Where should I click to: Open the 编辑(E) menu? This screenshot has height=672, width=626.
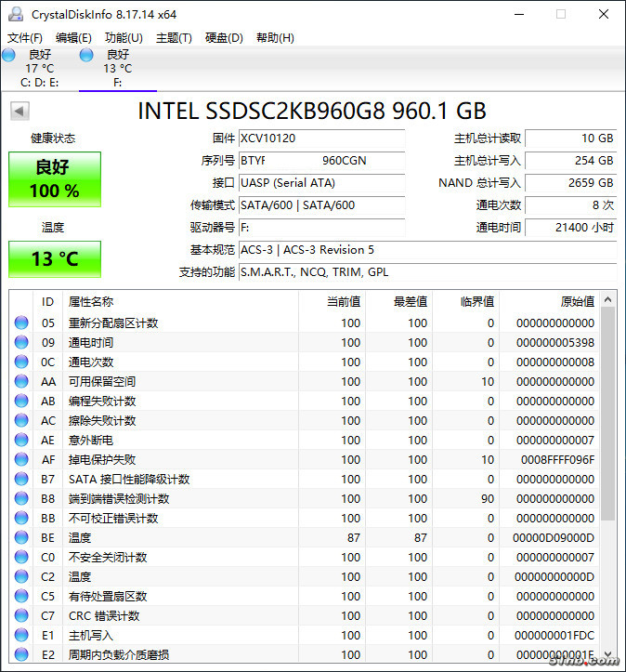click(73, 38)
